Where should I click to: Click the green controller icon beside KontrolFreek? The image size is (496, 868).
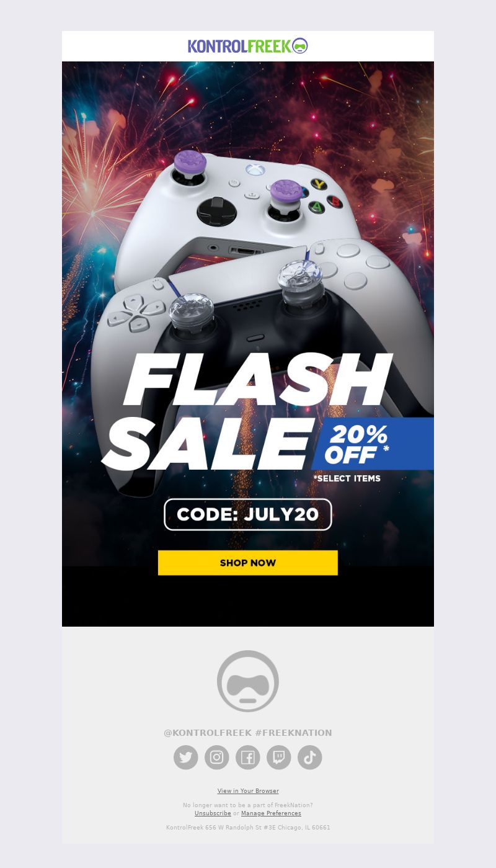(x=300, y=46)
